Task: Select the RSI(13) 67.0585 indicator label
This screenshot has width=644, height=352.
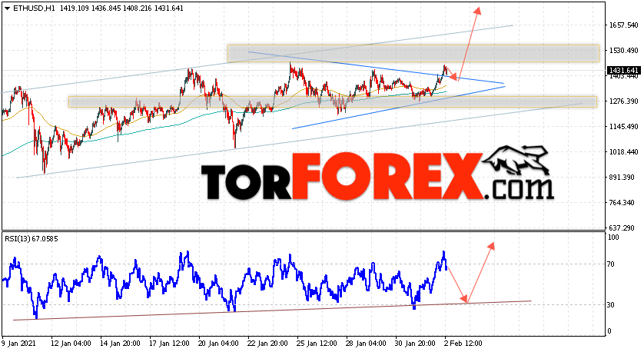Action: [32, 238]
